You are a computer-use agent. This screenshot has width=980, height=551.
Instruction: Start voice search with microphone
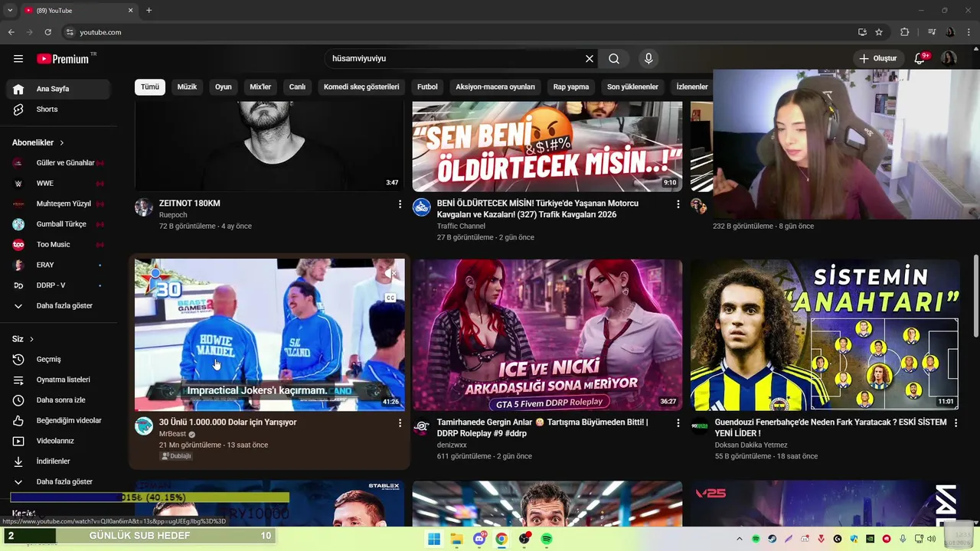[648, 59]
